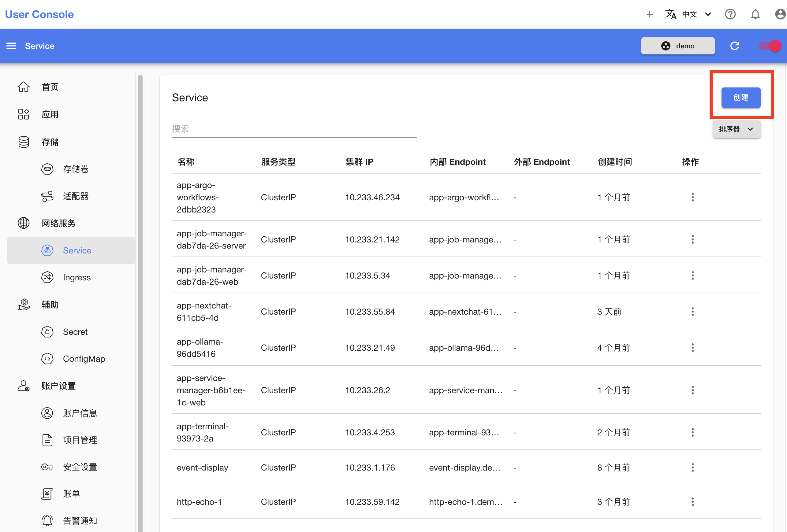Select Service in the sidebar
Screen dimensions: 787x532
[x=71, y=250]
